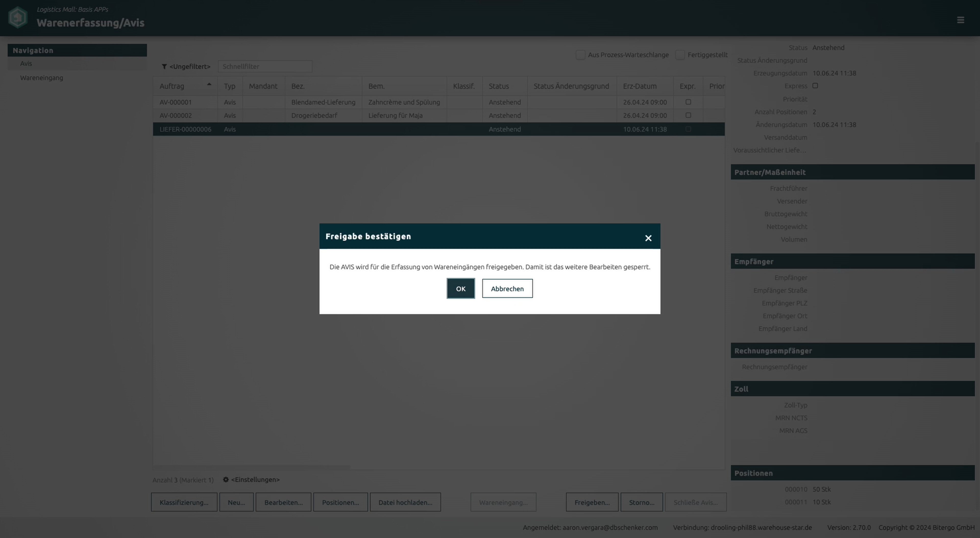Click into the Schnellfilter field
This screenshot has width=980, height=538.
[265, 67]
